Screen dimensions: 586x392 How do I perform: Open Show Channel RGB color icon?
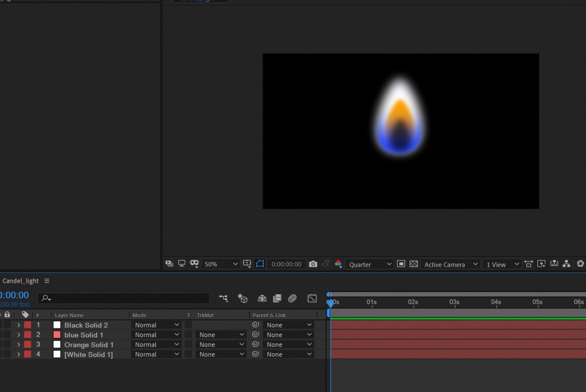[339, 264]
